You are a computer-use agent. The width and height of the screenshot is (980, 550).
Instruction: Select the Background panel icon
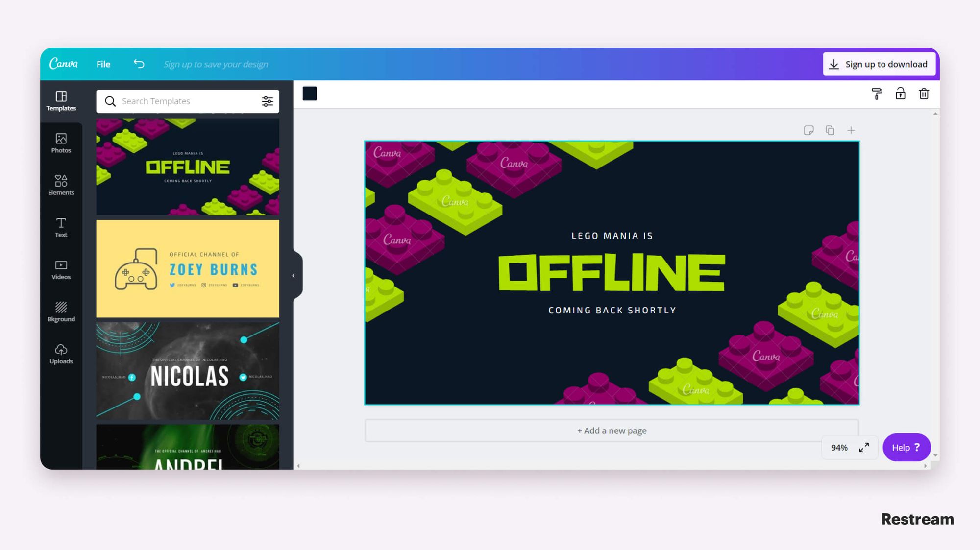tap(61, 311)
